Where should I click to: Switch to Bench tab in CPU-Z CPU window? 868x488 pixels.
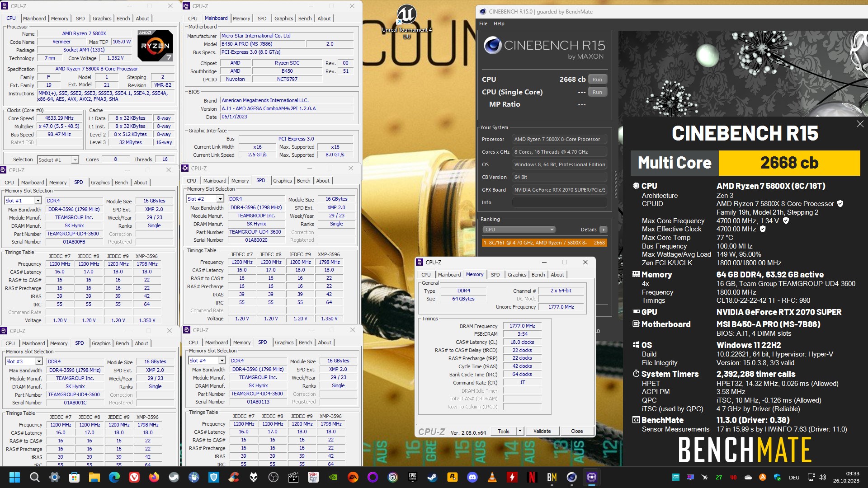pos(123,19)
